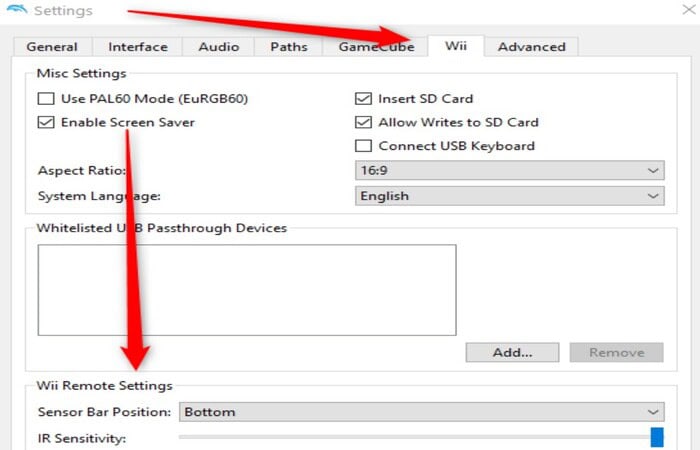Viewport: 700px width, 450px height.
Task: Uncheck Insert SD Card option
Action: [363, 99]
